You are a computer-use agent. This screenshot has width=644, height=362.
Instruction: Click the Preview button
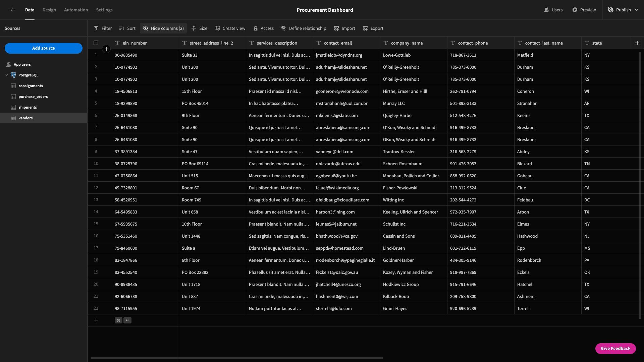click(x=584, y=10)
